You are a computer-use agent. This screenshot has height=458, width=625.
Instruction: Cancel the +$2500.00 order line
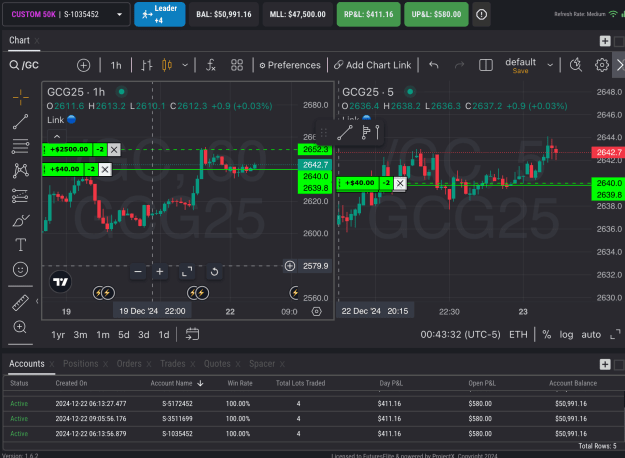click(x=114, y=149)
